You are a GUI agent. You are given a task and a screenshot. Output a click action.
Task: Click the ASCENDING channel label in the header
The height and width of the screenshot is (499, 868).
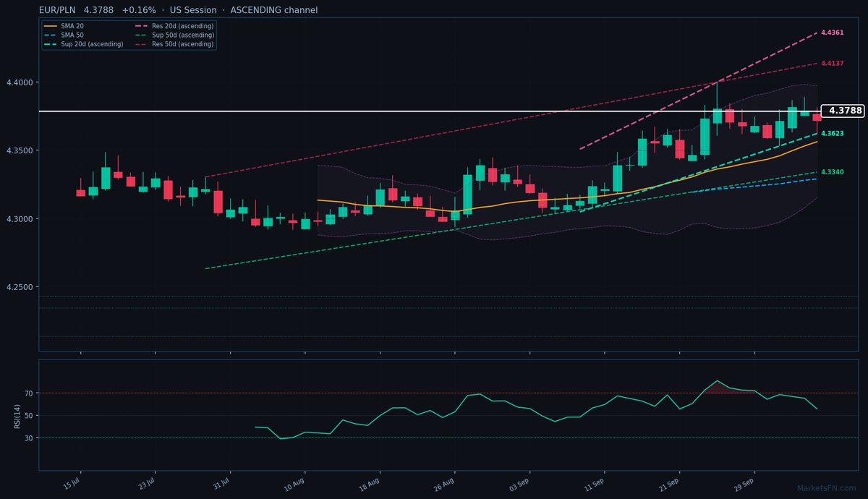273,10
